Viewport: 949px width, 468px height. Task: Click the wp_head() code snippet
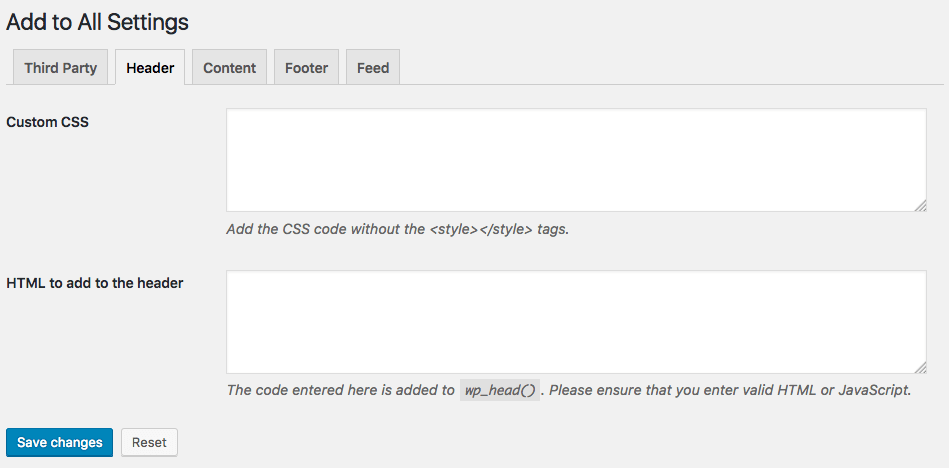tap(500, 390)
